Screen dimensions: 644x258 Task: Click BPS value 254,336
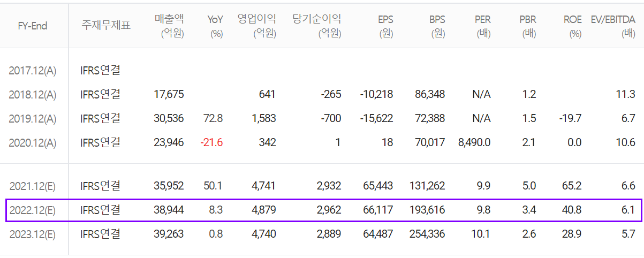[x=427, y=234]
